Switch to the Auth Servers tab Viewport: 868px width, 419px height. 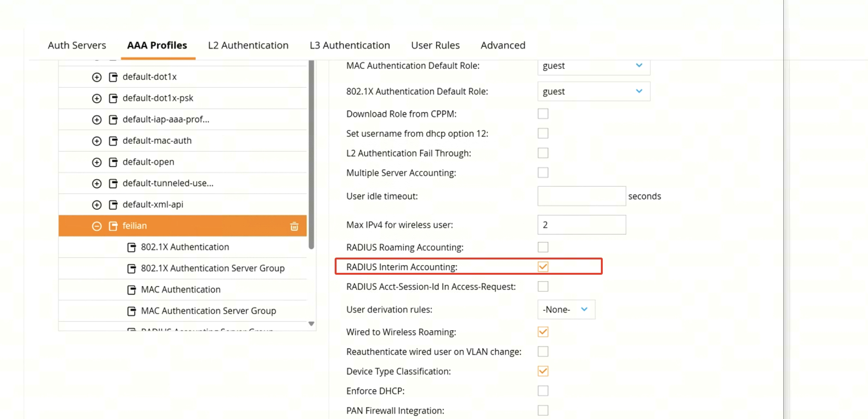(77, 45)
